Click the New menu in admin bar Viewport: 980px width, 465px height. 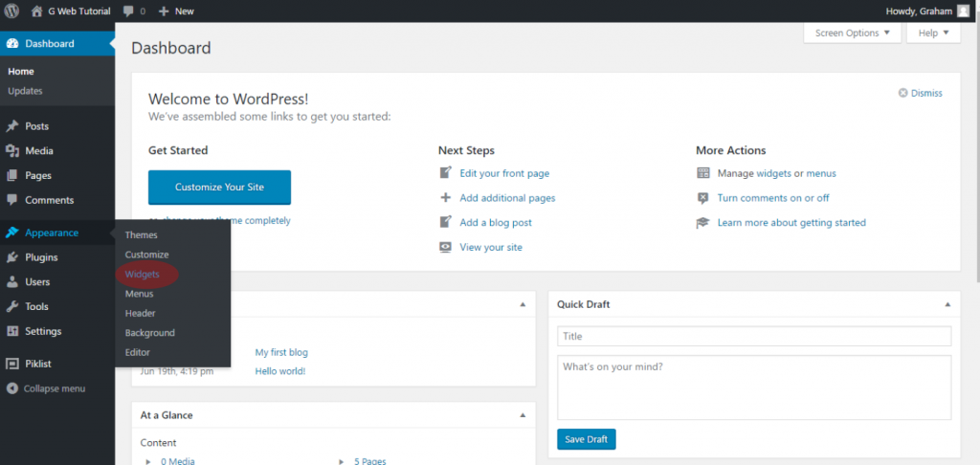pos(176,11)
